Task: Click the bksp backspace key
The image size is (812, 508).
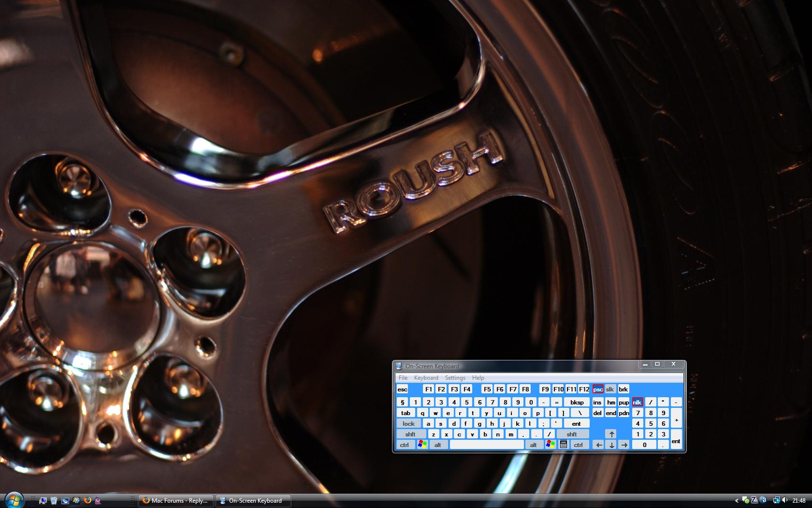Action: (x=577, y=402)
